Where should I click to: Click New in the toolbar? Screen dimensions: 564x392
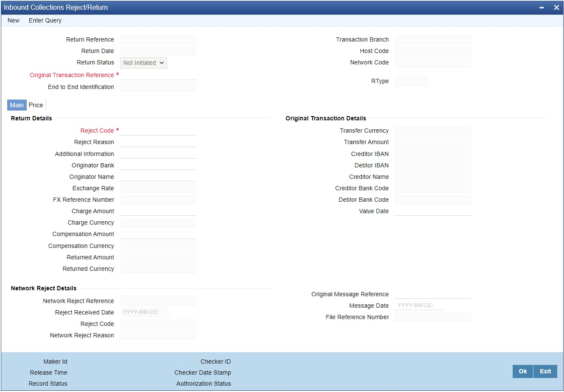pyautogui.click(x=14, y=20)
